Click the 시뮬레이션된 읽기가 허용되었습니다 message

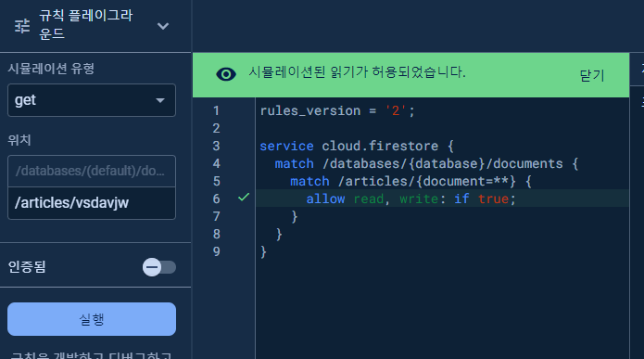tap(357, 72)
